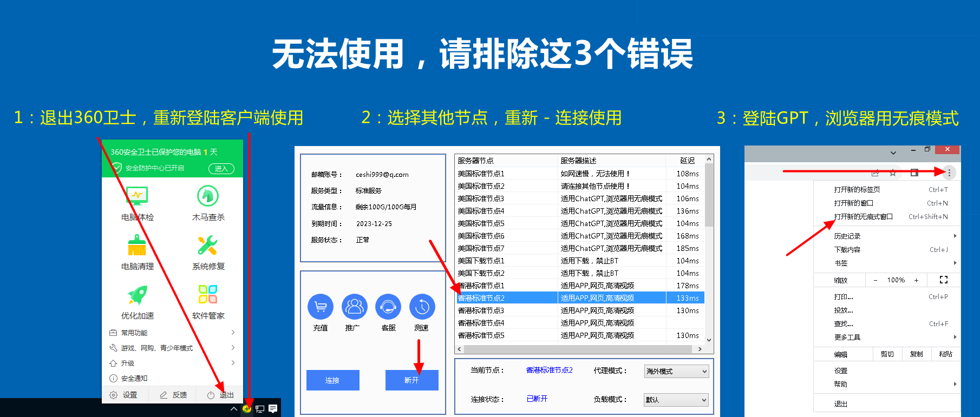Click the 360 tray icon in taskbar
The width and height of the screenshot is (980, 417).
point(247,409)
